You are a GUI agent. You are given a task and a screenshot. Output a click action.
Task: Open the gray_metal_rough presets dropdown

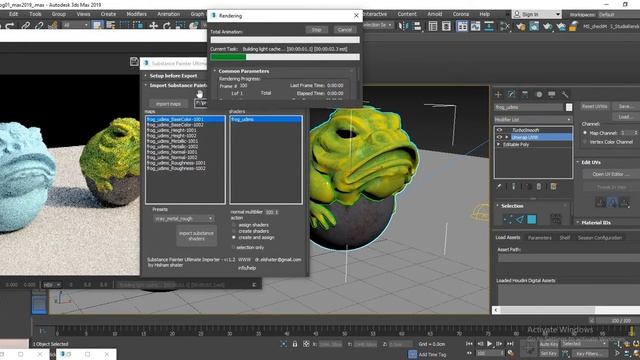pyautogui.click(x=183, y=219)
